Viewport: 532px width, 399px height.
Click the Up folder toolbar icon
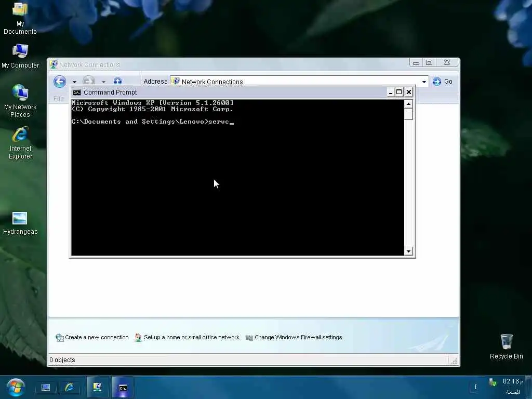click(117, 81)
